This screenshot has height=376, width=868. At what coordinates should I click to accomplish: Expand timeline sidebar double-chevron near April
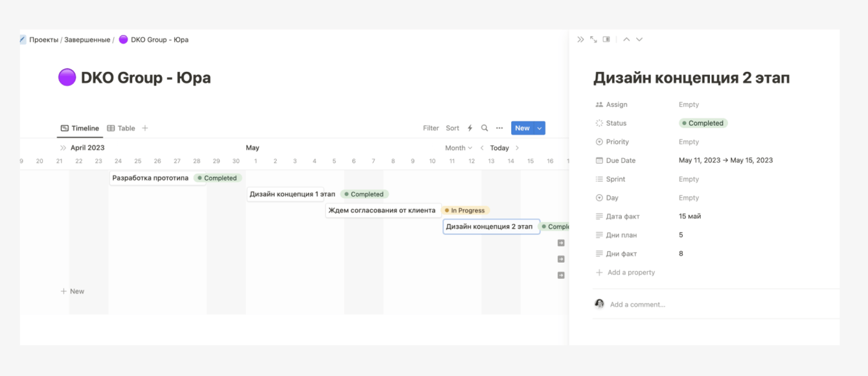click(63, 148)
